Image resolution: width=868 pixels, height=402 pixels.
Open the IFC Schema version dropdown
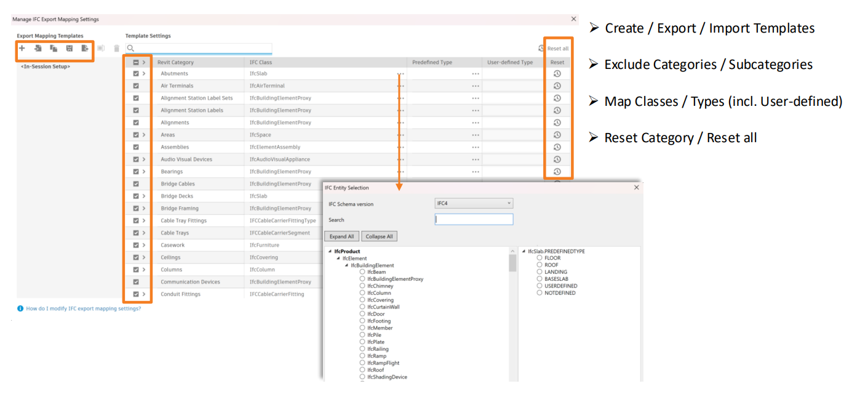(474, 204)
